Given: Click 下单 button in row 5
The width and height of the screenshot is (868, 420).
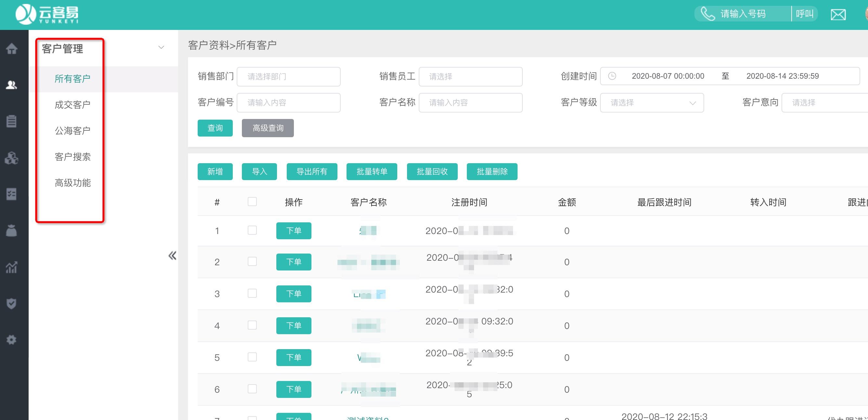Looking at the screenshot, I should 294,357.
